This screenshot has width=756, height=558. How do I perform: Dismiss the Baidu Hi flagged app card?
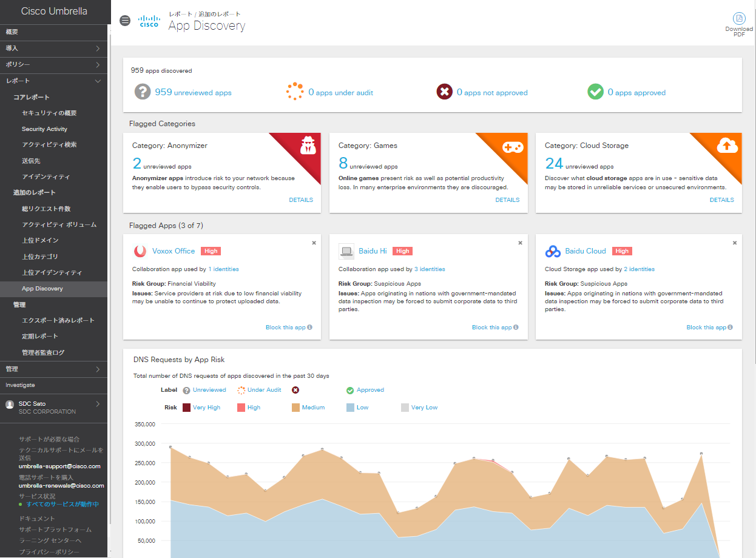click(x=520, y=243)
